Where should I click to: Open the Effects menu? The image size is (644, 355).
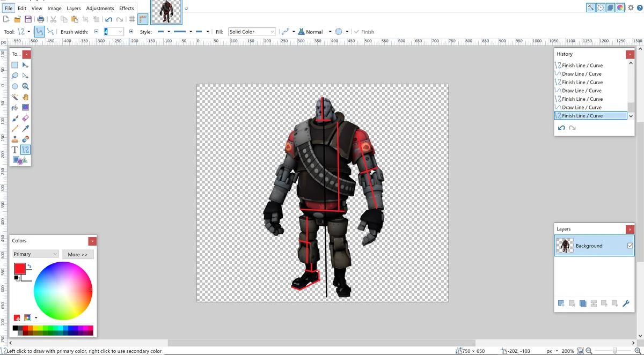127,8
